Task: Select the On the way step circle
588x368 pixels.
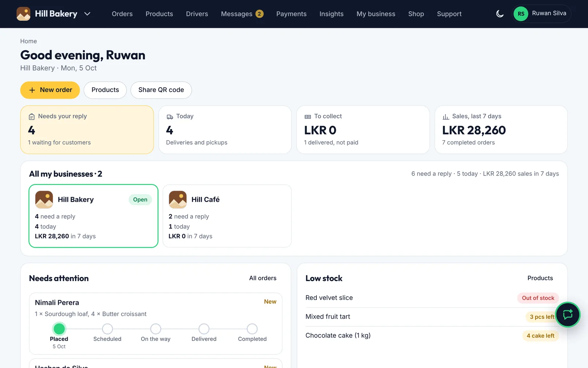Action: pyautogui.click(x=156, y=329)
